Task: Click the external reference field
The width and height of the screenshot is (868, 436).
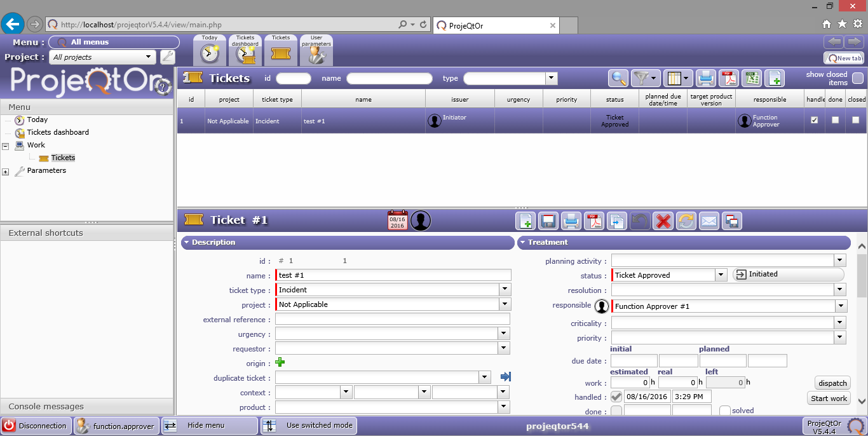Action: click(x=393, y=319)
